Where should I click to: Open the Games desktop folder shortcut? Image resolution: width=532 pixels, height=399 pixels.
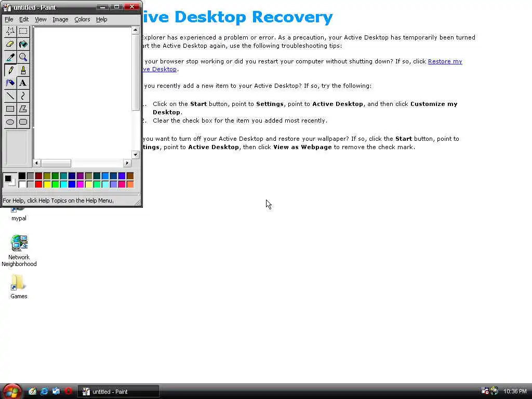[x=19, y=287]
